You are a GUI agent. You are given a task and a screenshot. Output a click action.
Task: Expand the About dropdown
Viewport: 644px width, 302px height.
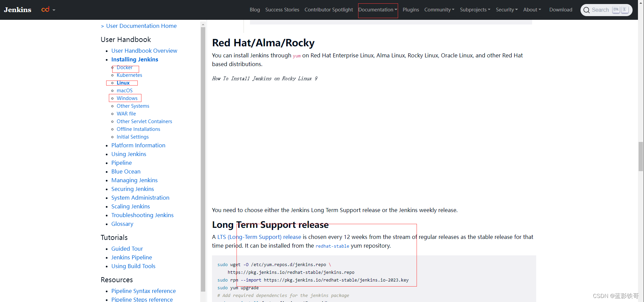tap(532, 10)
